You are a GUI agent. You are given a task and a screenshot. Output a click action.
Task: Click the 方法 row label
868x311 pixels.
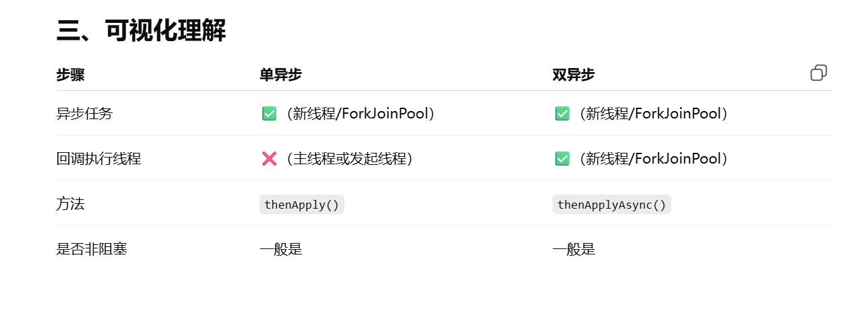point(70,204)
